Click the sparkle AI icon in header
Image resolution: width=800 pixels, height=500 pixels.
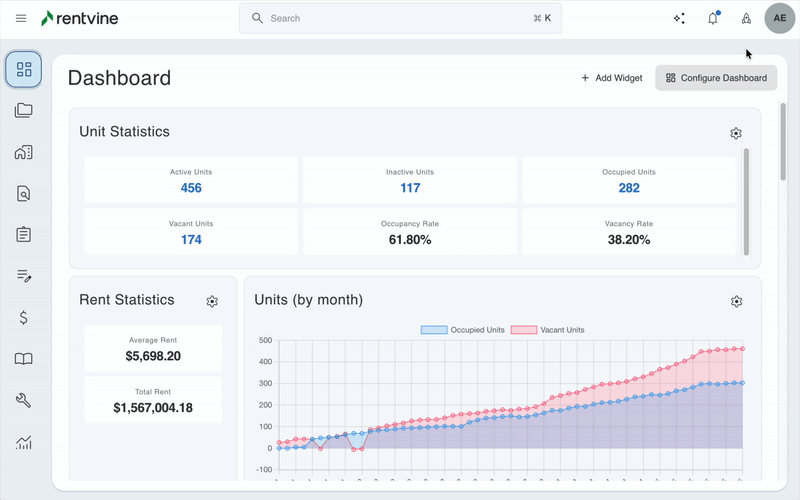point(680,18)
